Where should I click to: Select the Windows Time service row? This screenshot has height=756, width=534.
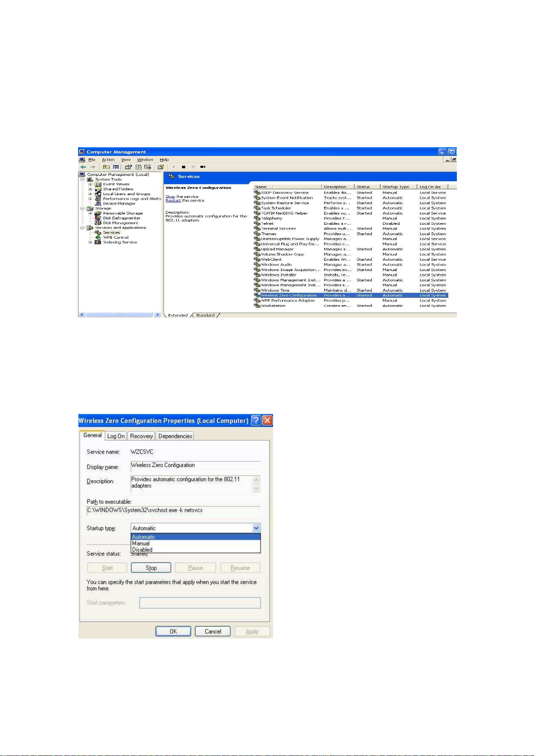(351, 290)
